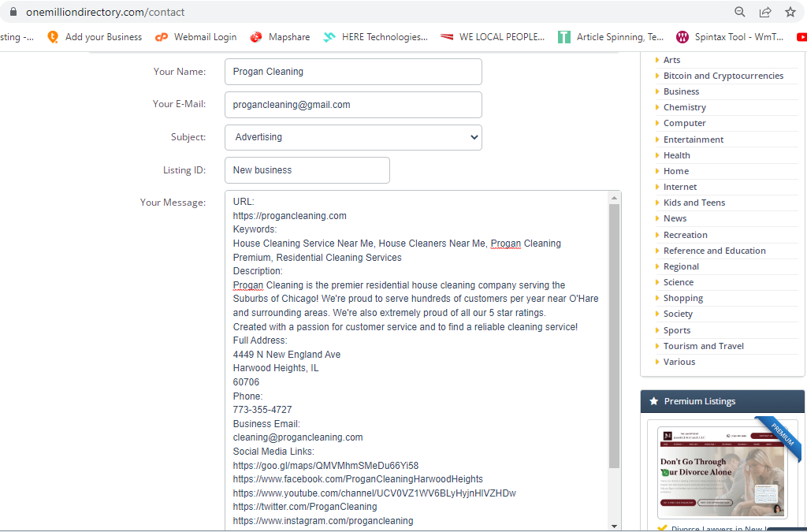Open the YouTube bookmark at bar's end
This screenshot has width=807, height=532.
[x=801, y=37]
